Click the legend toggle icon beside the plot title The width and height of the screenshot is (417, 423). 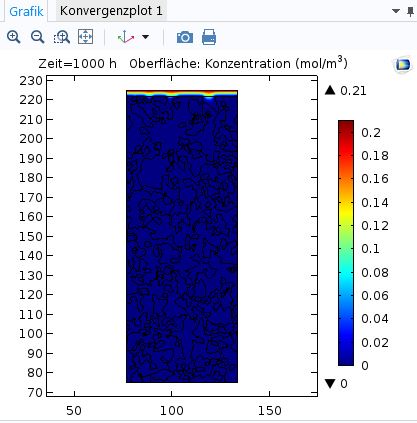click(403, 64)
